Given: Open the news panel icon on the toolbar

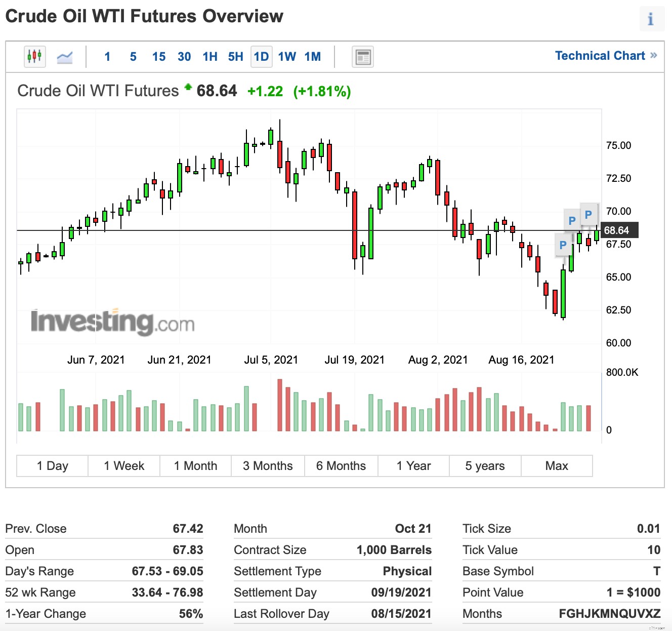Looking at the screenshot, I should [362, 57].
